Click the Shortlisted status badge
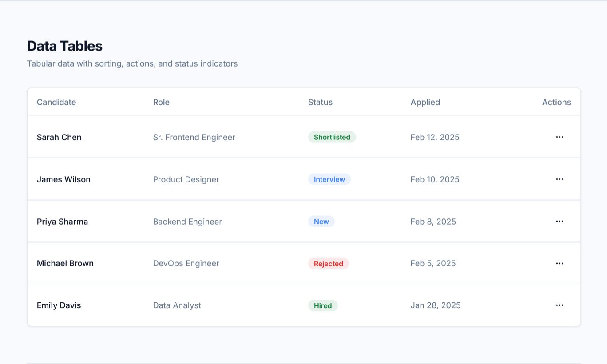This screenshot has height=364, width=607. 332,137
